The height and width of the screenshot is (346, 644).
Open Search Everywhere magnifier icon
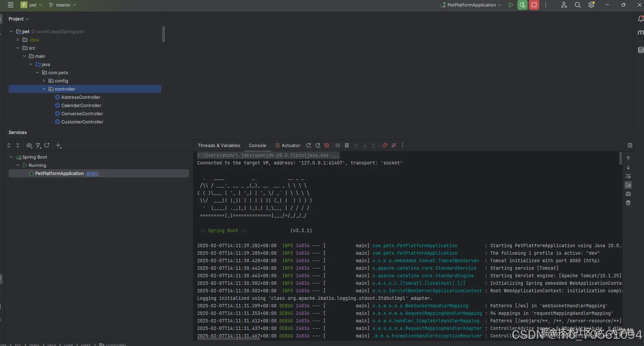point(578,5)
